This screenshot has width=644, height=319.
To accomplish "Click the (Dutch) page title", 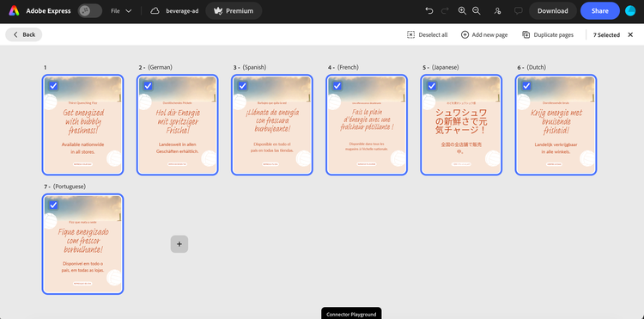I will 537,67.
